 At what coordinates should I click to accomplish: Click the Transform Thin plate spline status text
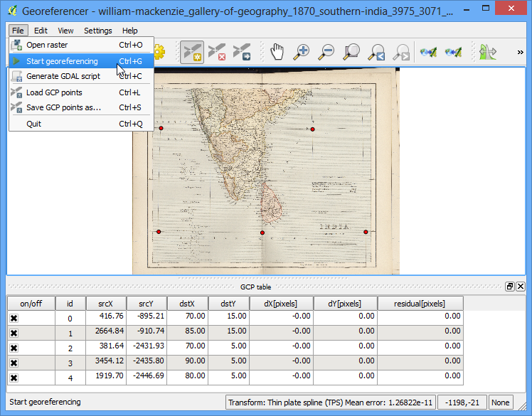pos(331,402)
